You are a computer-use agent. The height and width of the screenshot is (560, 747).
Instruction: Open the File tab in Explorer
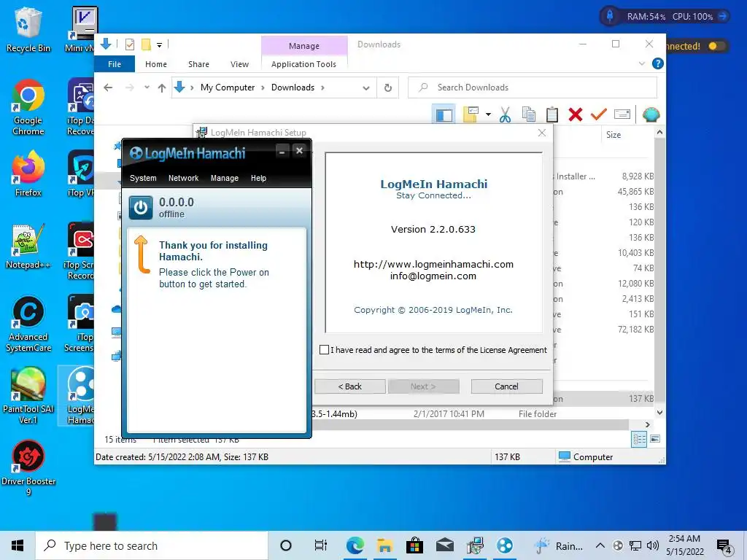[x=115, y=64]
